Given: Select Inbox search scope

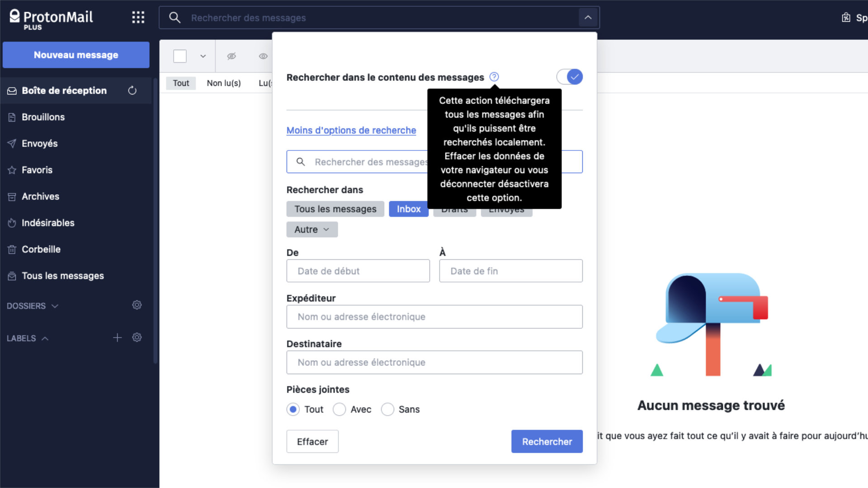Looking at the screenshot, I should pos(409,209).
